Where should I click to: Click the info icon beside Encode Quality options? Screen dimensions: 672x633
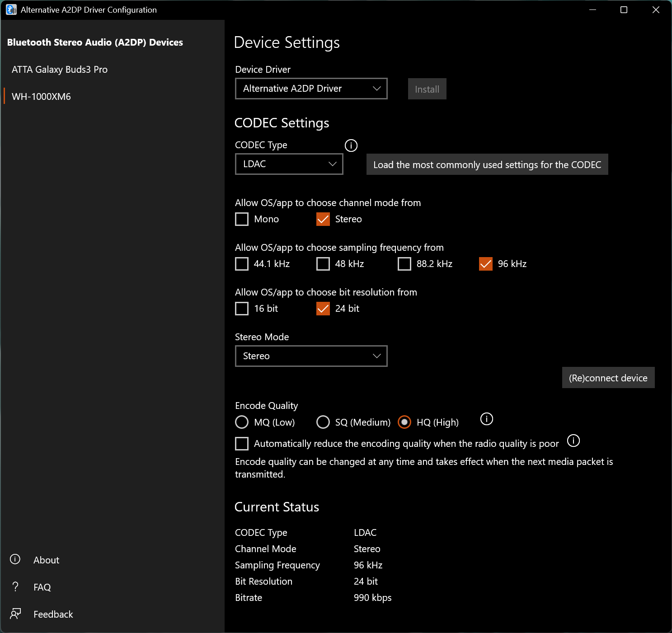(486, 419)
